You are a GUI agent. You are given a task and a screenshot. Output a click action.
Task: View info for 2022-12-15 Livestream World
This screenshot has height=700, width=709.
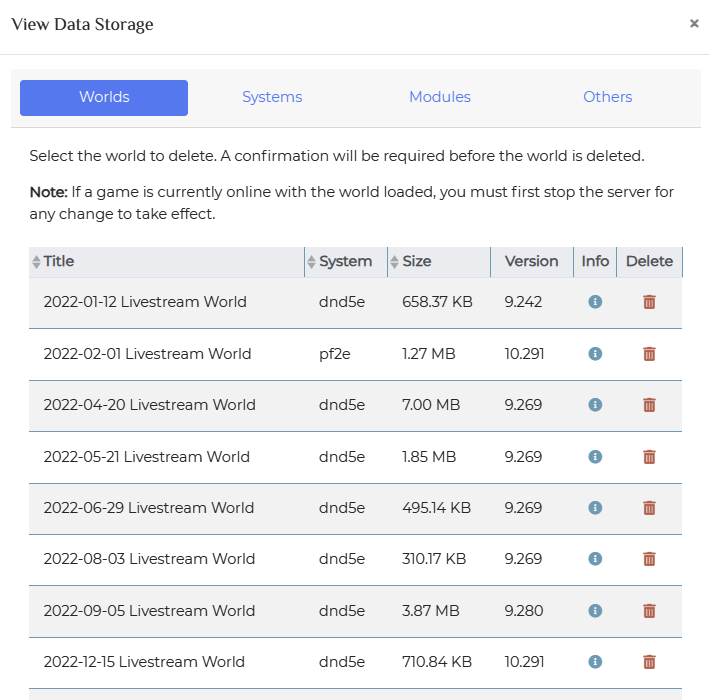tap(595, 662)
